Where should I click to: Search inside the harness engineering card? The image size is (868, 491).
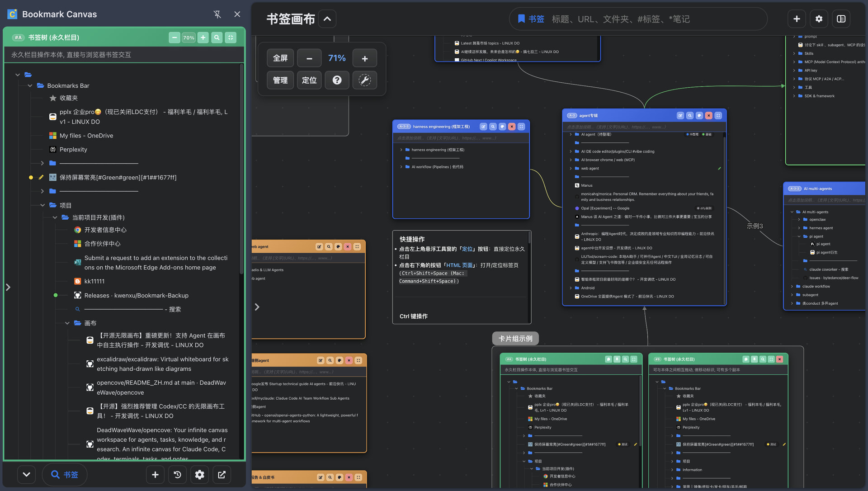point(493,127)
